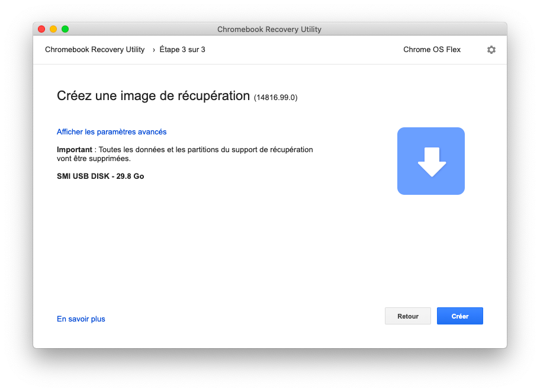
Task: Click the Créez une image de récupération heading
Action: point(153,96)
